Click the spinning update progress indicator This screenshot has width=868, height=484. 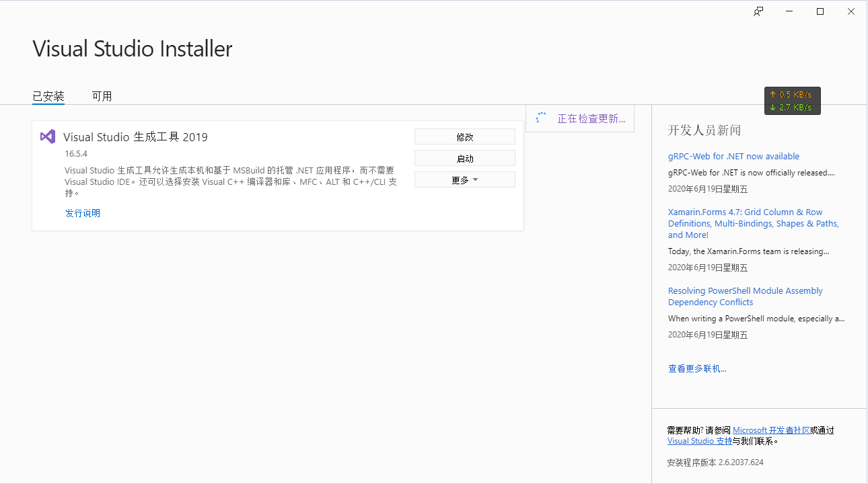click(541, 118)
